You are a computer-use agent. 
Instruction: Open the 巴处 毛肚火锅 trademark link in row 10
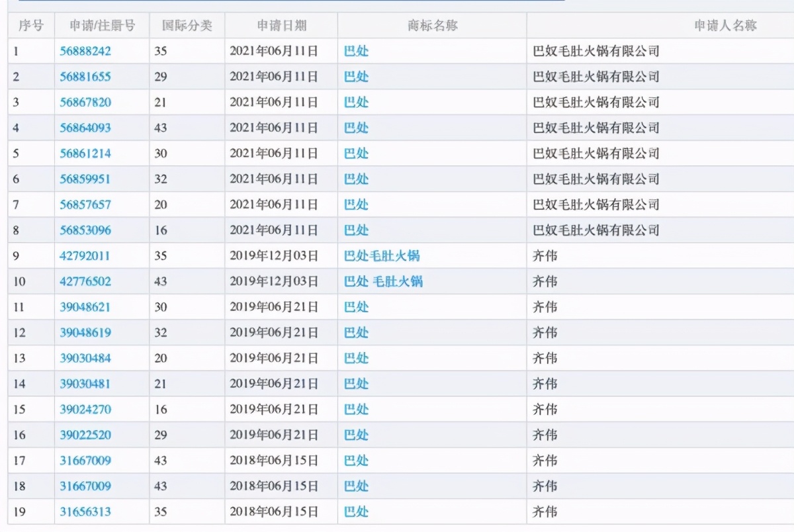(x=383, y=281)
